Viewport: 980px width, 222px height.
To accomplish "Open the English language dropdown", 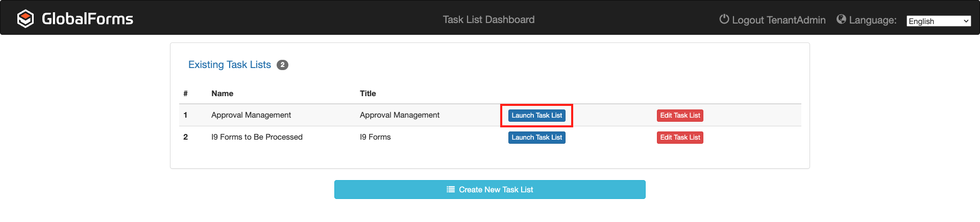I will 938,21.
